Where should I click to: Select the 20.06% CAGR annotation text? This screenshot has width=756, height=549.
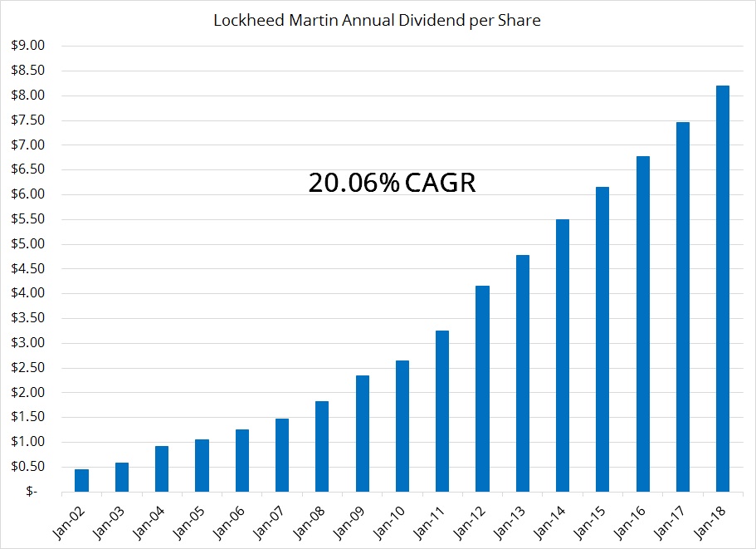pyautogui.click(x=392, y=183)
